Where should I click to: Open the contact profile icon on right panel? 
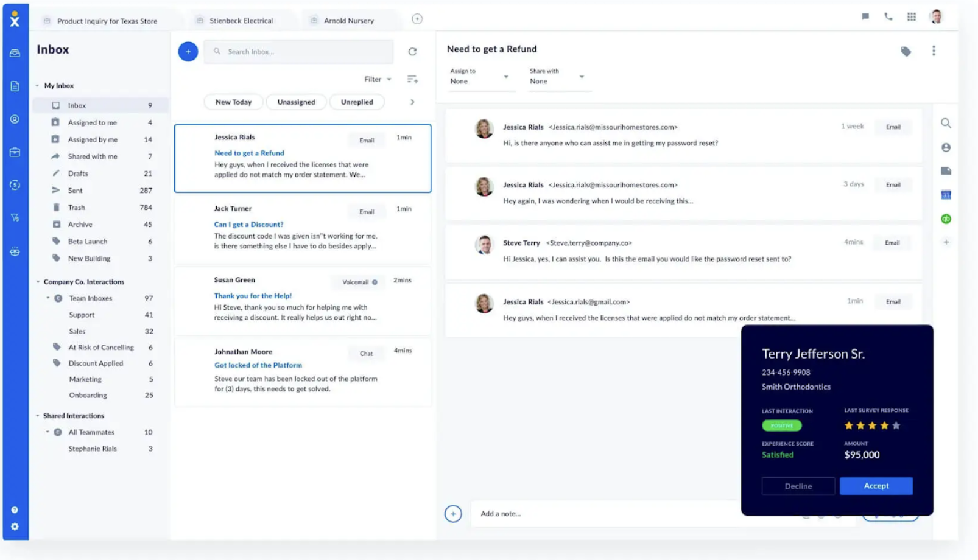946,147
